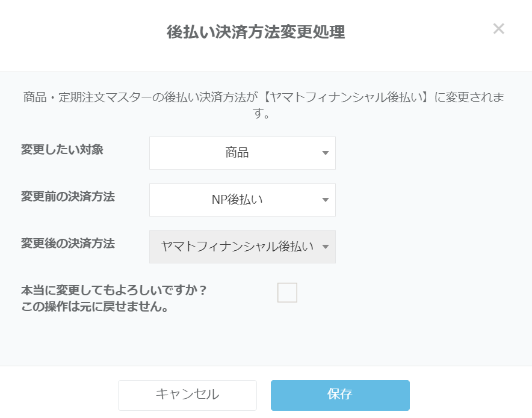Click the 変更したい対象 label
Viewport: 532px width, 418px height.
[62, 150]
